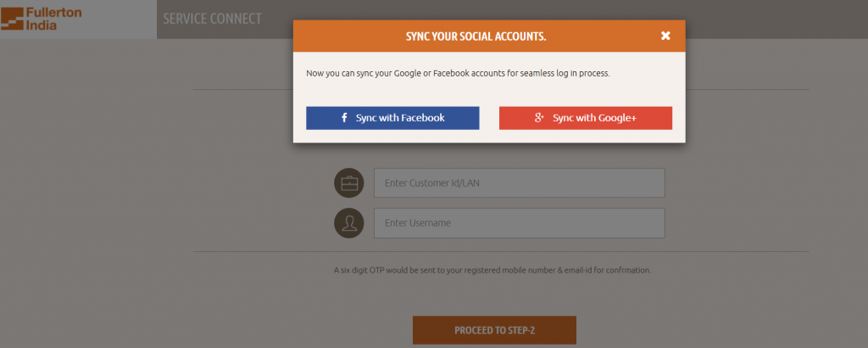Close the Sync Your Social Accounts dialog
Image resolution: width=868 pixels, height=348 pixels.
(665, 36)
